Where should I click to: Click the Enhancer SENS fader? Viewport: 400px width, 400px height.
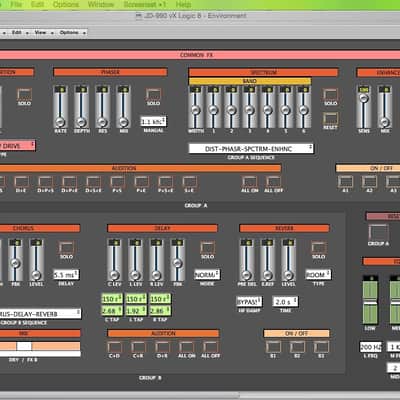[x=364, y=107]
